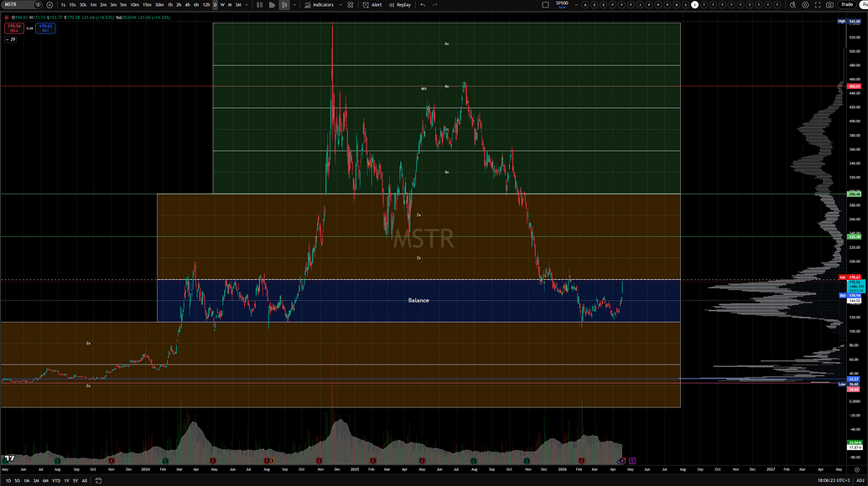The width and height of the screenshot is (868, 486).
Task: Set date range to 3M
Action: pos(35,480)
